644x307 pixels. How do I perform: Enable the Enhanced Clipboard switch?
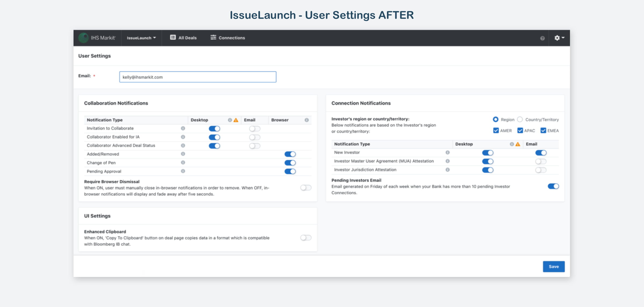coord(306,238)
